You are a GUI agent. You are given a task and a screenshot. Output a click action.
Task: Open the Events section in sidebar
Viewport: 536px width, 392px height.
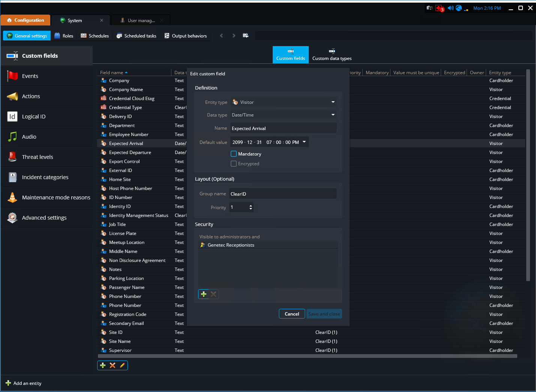tap(30, 76)
